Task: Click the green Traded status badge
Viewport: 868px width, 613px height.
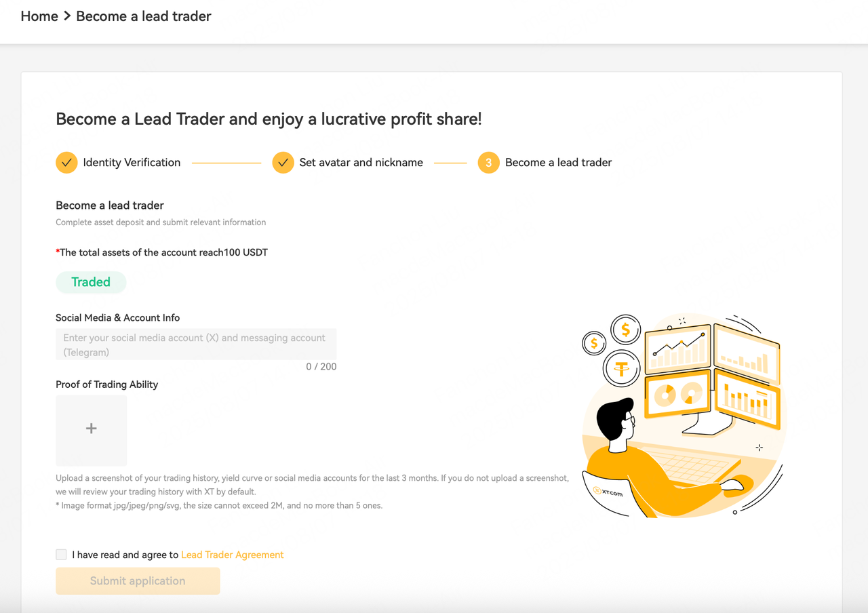Action: [x=91, y=282]
